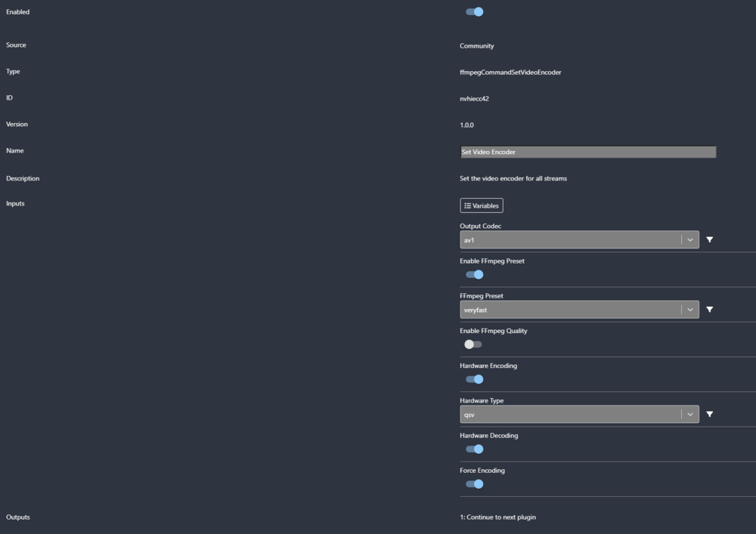
Task: Click the Output Codec label
Action: pos(481,226)
